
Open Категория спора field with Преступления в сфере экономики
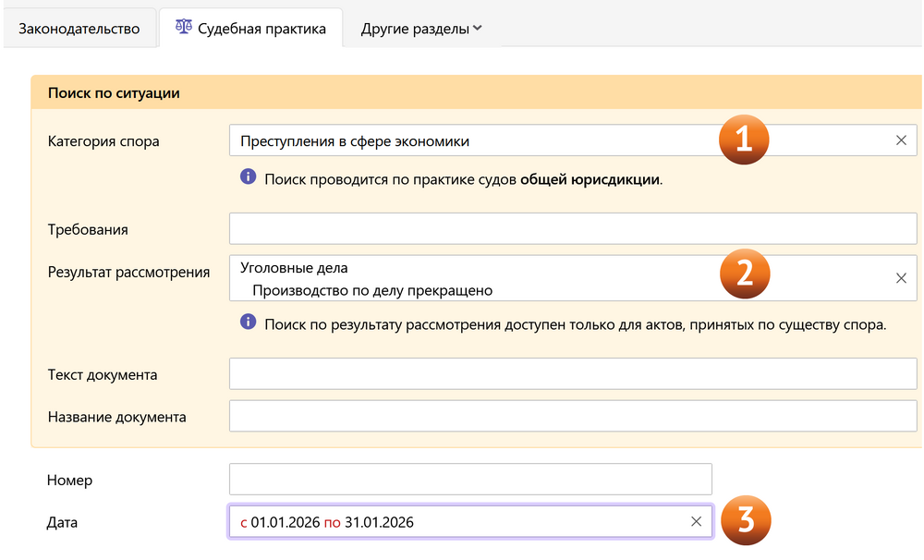tap(462, 141)
